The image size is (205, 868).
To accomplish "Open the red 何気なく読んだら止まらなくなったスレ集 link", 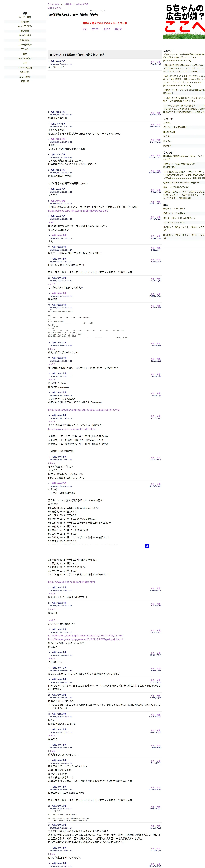I will (x=105, y=23).
